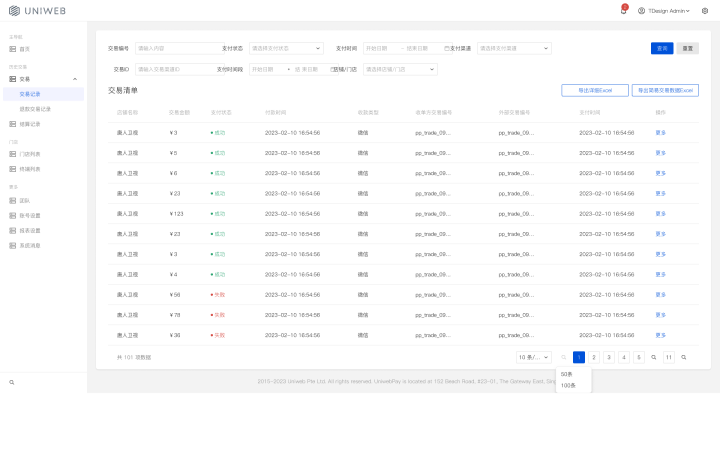Collapse the 交易 sidebar group chevron
The height and width of the screenshot is (451, 720).
pyautogui.click(x=75, y=79)
